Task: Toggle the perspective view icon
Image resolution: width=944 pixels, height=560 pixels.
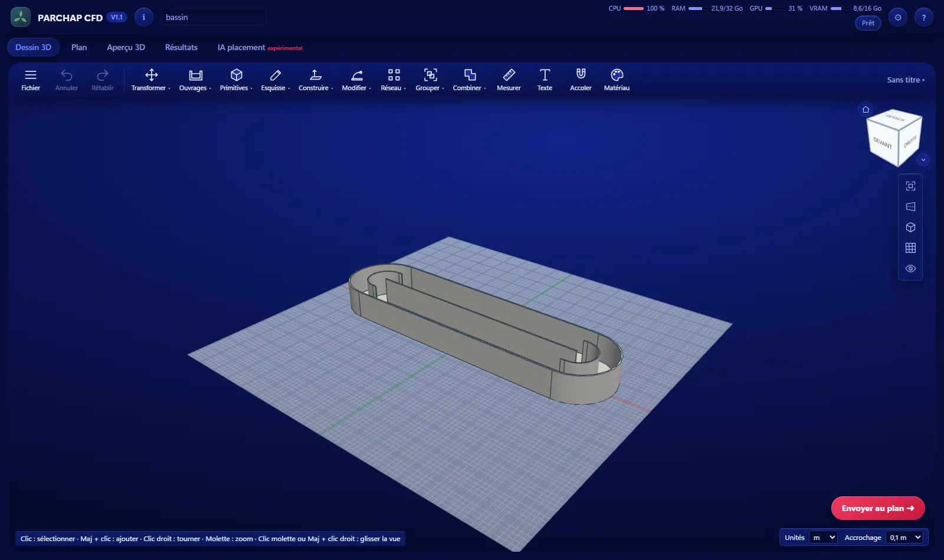Action: tap(910, 206)
